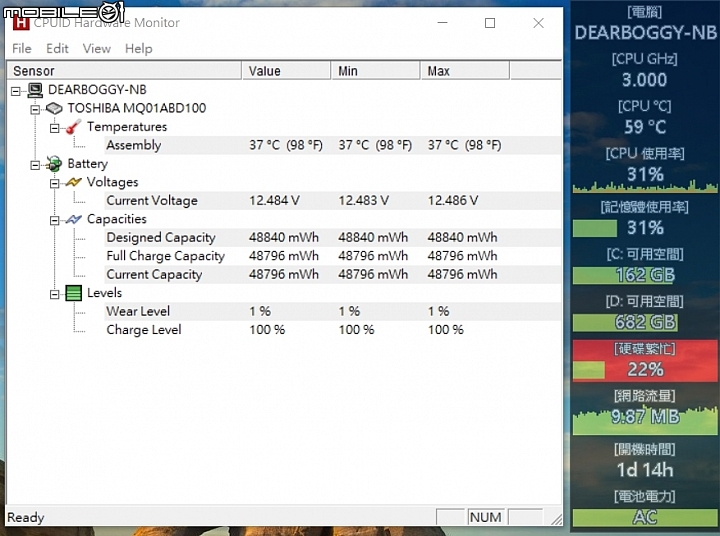Screen dimensions: 720x536
Task: Collapse the Voltages section
Action: 54,183
